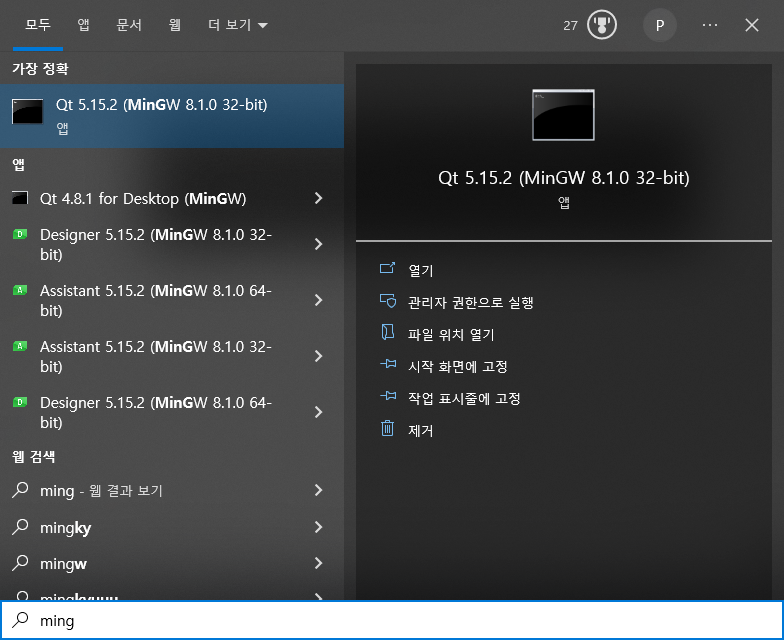The width and height of the screenshot is (784, 640).
Task: Expand the mingw web suggestion arrow
Action: click(x=318, y=564)
